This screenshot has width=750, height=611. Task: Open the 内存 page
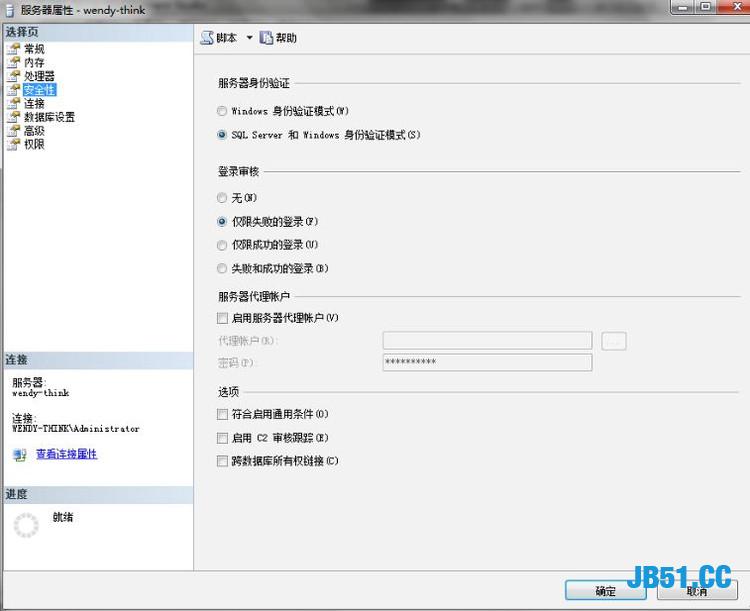pyautogui.click(x=34, y=62)
